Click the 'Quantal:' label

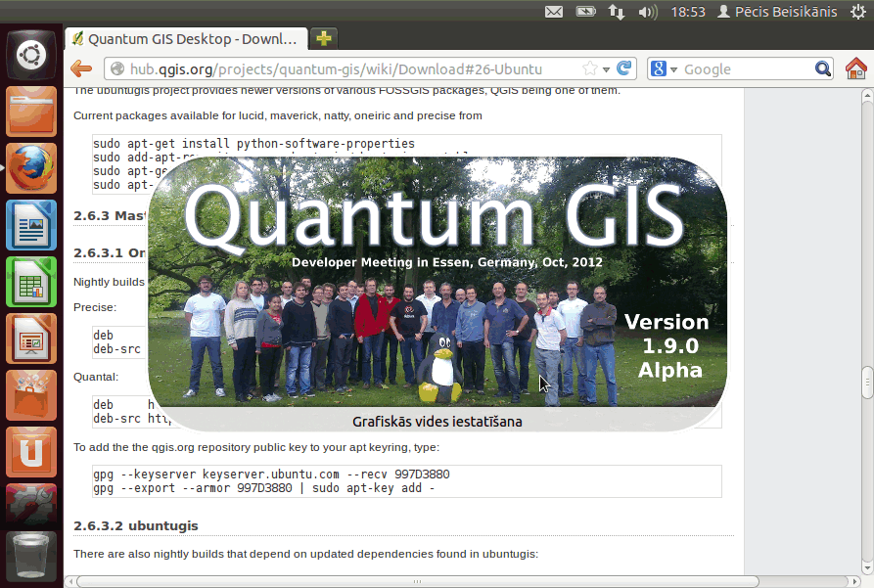(96, 377)
